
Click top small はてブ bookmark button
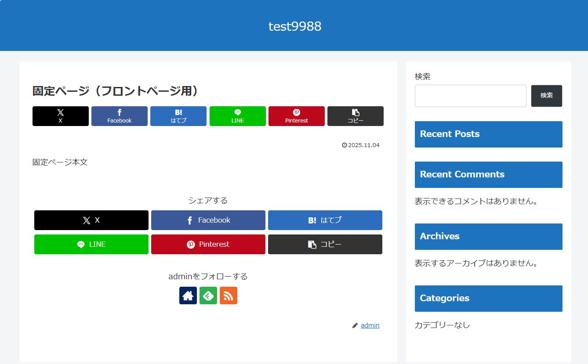[x=178, y=116]
